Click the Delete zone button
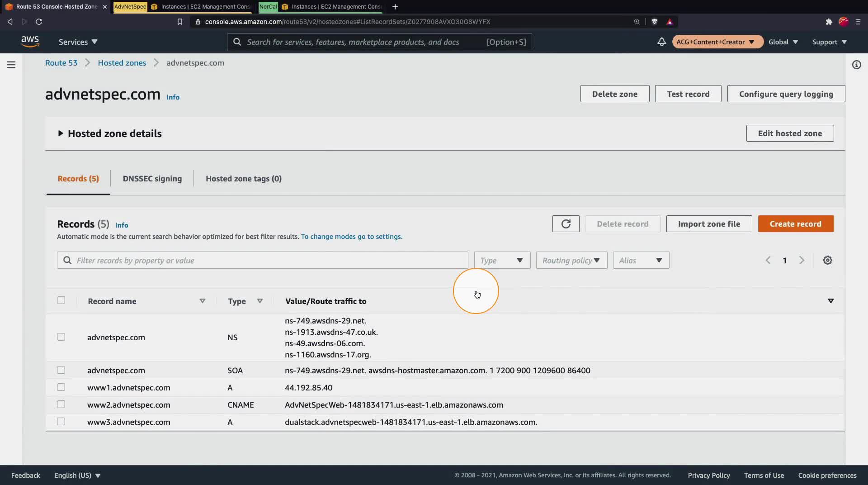The height and width of the screenshot is (485, 868). [615, 94]
